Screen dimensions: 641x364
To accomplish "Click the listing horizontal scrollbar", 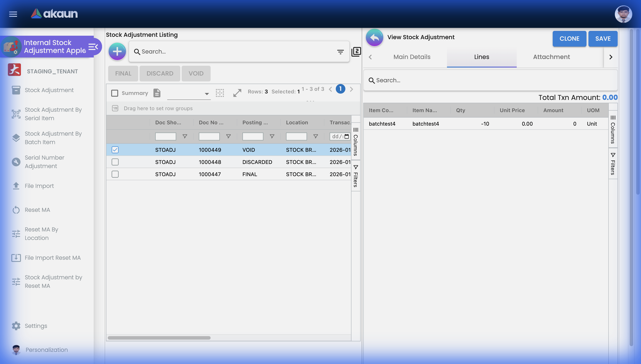I will (x=159, y=338).
